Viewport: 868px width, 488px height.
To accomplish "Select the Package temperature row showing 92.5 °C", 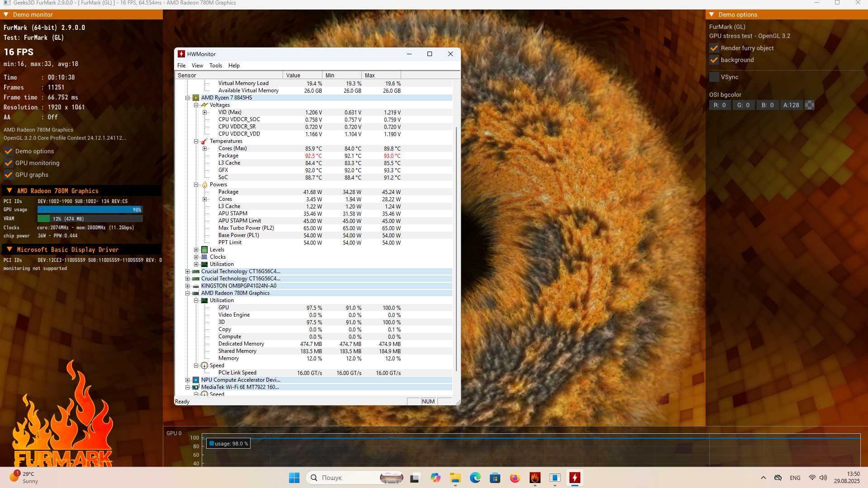I will click(x=314, y=156).
